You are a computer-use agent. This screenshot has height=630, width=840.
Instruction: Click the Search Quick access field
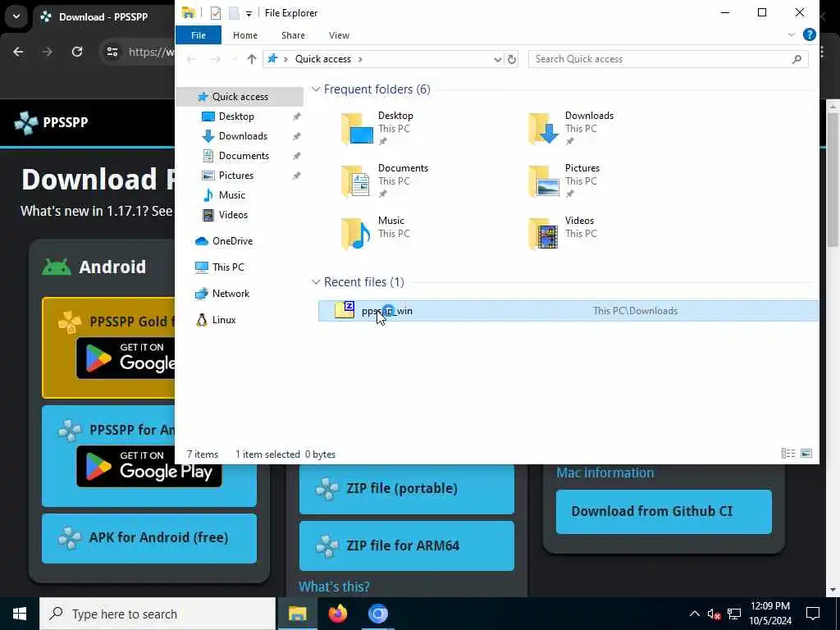click(668, 59)
